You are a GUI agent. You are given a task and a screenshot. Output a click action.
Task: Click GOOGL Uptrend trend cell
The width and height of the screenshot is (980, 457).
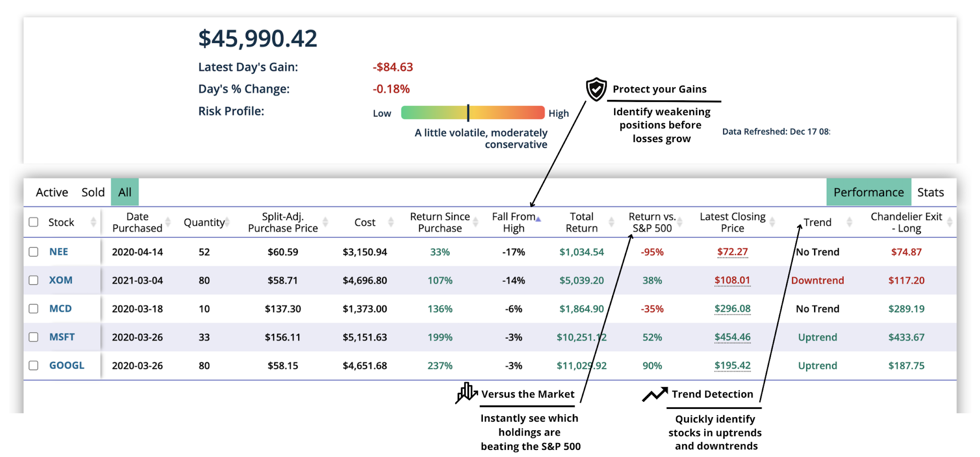818,366
